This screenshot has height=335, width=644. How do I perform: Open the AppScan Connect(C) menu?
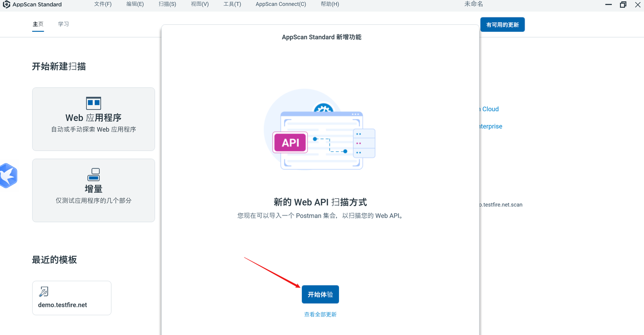(x=281, y=4)
